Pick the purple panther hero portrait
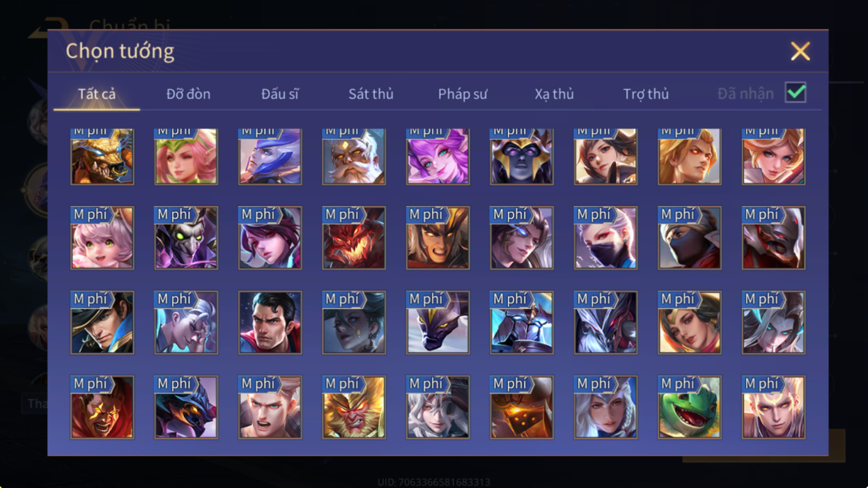 [437, 322]
